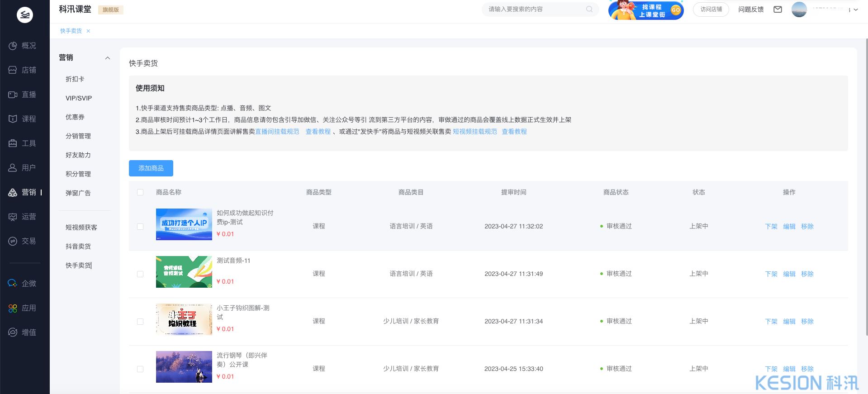The height and width of the screenshot is (394, 868).
Task: Click the search magnifier icon
Action: point(589,9)
